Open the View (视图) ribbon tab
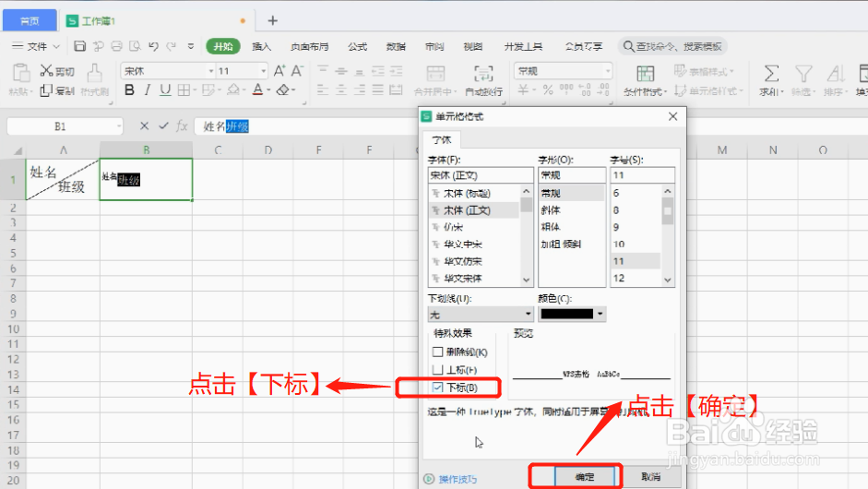Image resolution: width=868 pixels, height=489 pixels. [x=473, y=46]
